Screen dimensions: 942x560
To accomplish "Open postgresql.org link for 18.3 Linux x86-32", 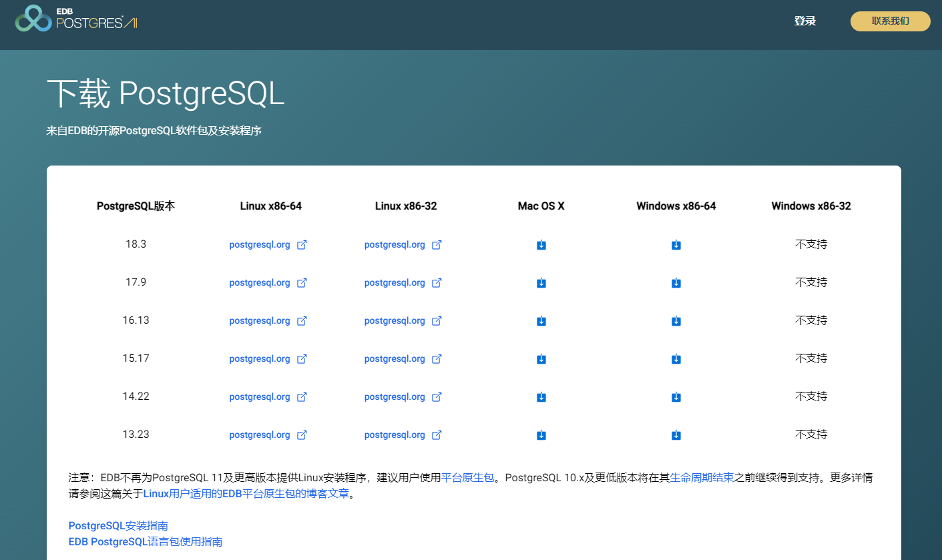I will (x=395, y=245).
